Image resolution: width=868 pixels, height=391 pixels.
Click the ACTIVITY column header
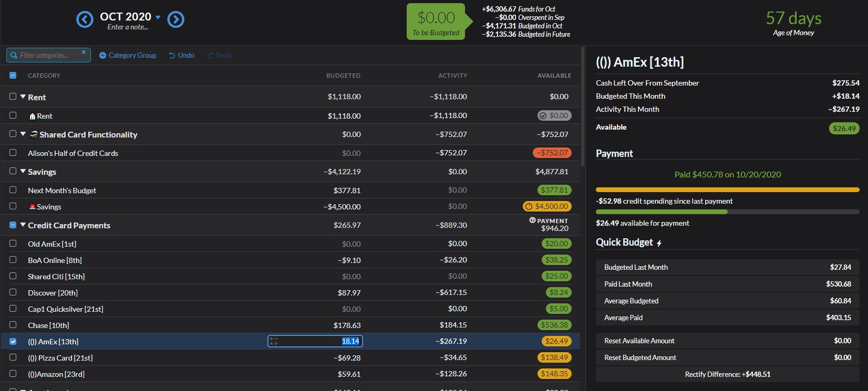(x=452, y=76)
